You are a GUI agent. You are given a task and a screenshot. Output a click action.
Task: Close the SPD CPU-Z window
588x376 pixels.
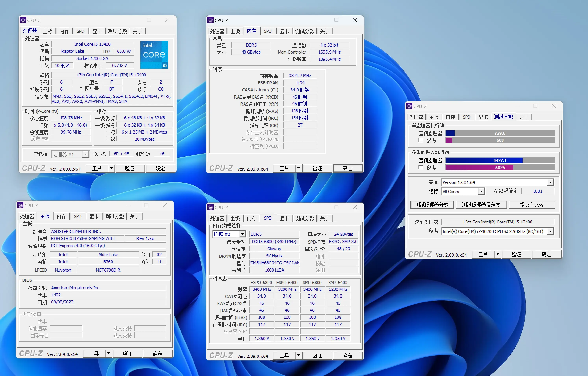pos(355,207)
